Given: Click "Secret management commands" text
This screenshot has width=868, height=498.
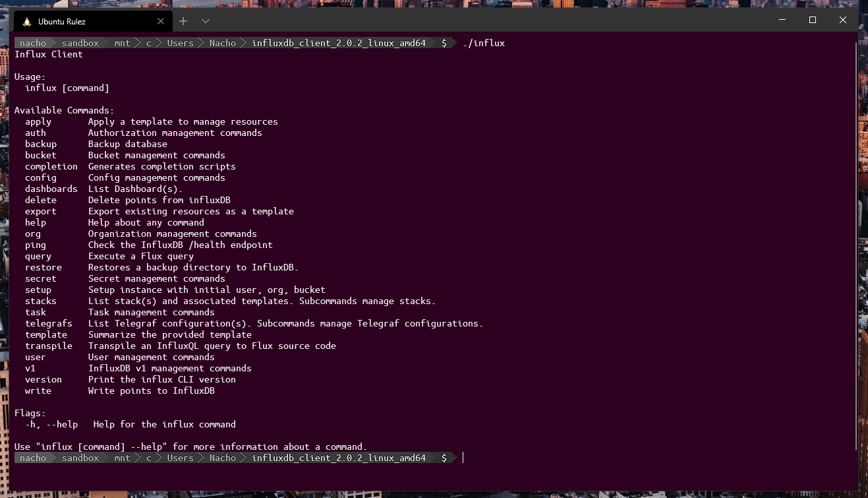Looking at the screenshot, I should pos(157,279).
